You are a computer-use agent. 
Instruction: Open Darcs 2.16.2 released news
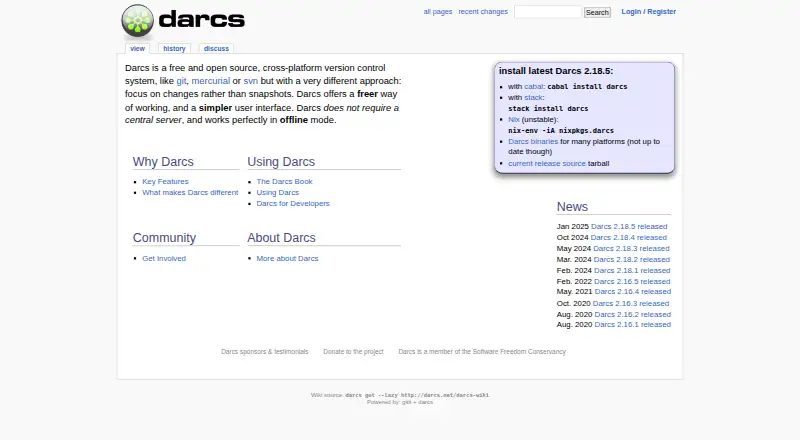pyautogui.click(x=633, y=315)
